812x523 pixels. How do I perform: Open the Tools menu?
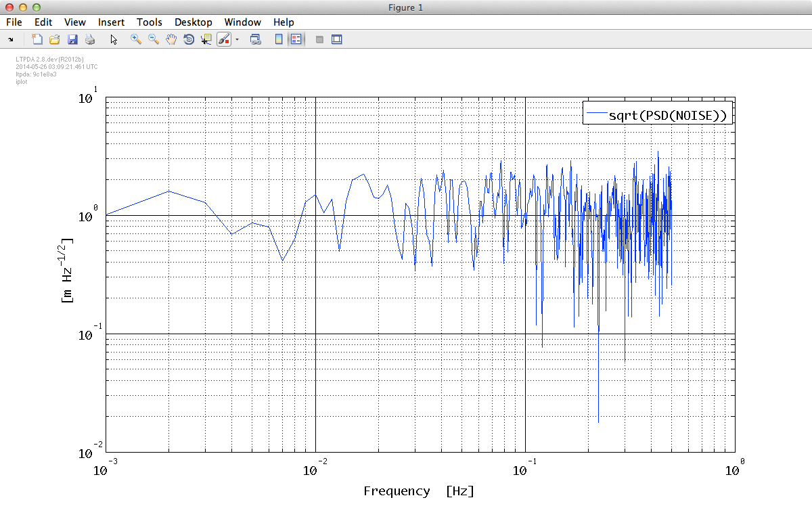[x=150, y=22]
